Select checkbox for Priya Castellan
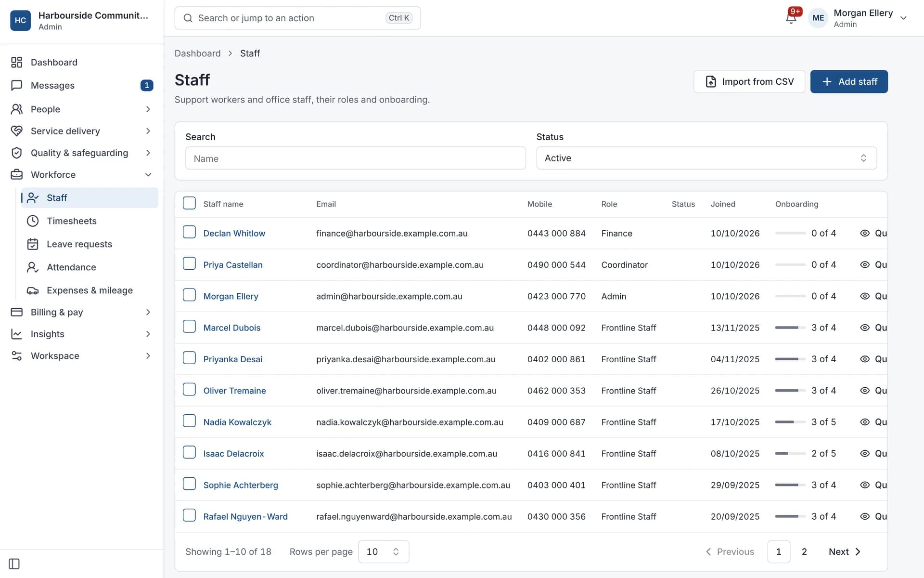This screenshot has width=924, height=578. [x=189, y=264]
